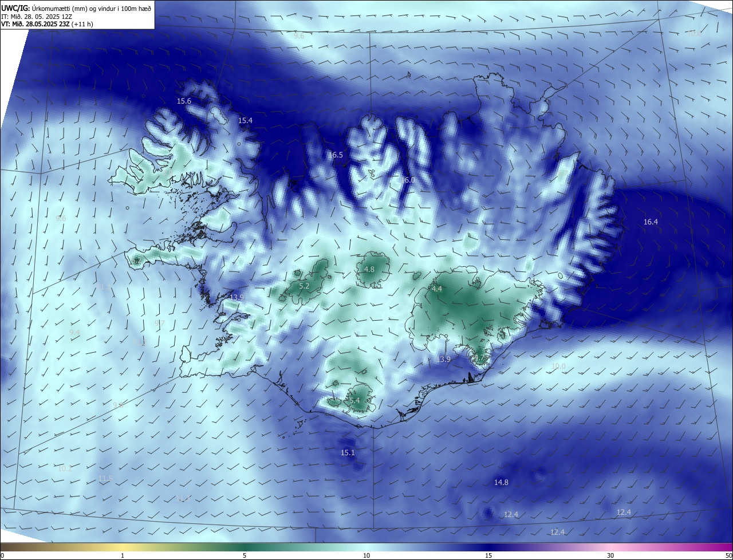
Task: Select the 5.4 value on the southern glacier
Action: tap(354, 400)
